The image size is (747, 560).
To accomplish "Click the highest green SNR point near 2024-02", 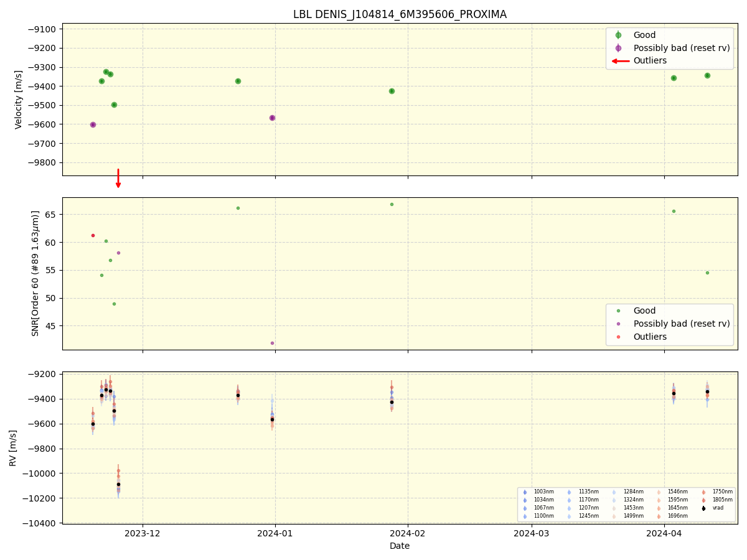I will tap(392, 204).
